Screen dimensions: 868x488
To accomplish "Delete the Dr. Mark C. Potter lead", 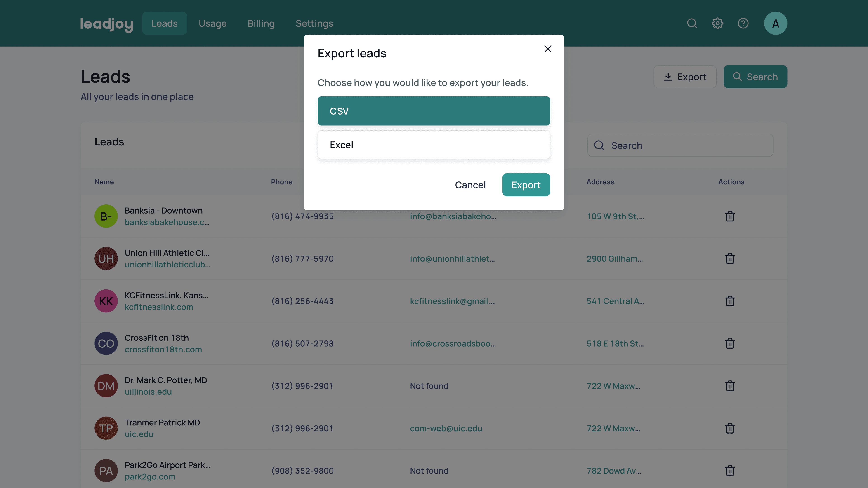I will click(x=730, y=386).
